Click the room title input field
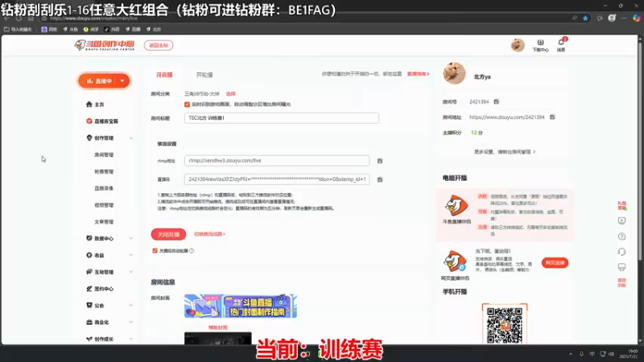This screenshot has width=644, height=362. [281, 118]
